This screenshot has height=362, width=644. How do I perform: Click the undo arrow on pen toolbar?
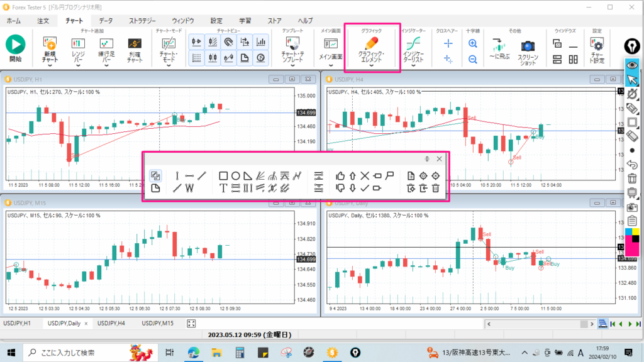click(x=632, y=165)
